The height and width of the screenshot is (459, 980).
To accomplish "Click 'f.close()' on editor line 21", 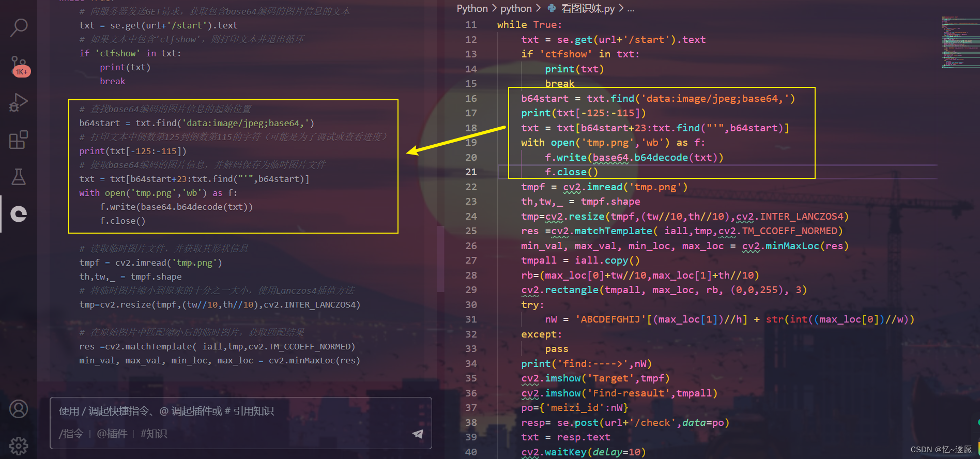I will point(571,172).
